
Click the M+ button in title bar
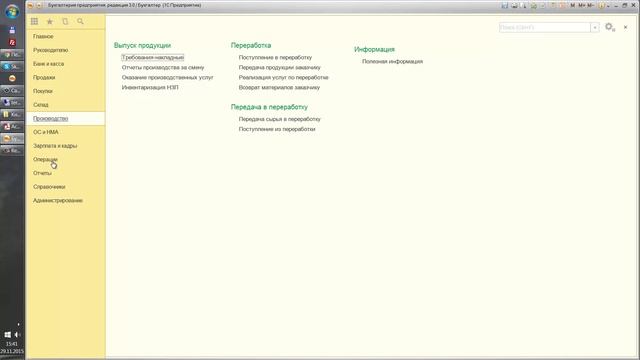point(581,5)
